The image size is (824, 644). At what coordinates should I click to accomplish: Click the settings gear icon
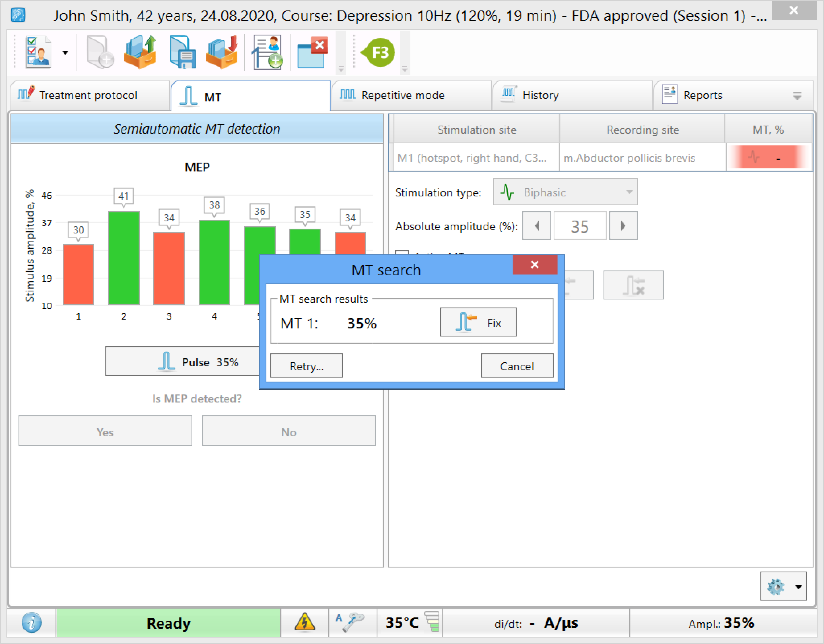click(x=776, y=586)
